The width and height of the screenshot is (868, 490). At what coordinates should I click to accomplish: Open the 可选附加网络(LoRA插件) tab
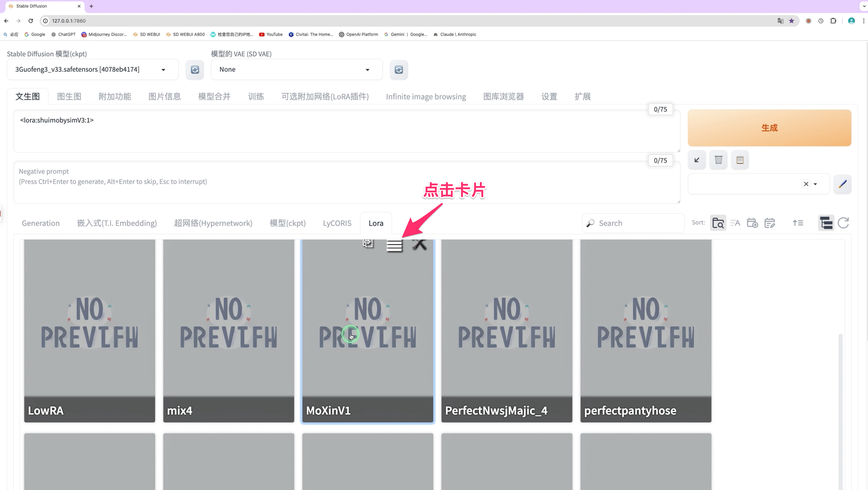click(x=325, y=96)
